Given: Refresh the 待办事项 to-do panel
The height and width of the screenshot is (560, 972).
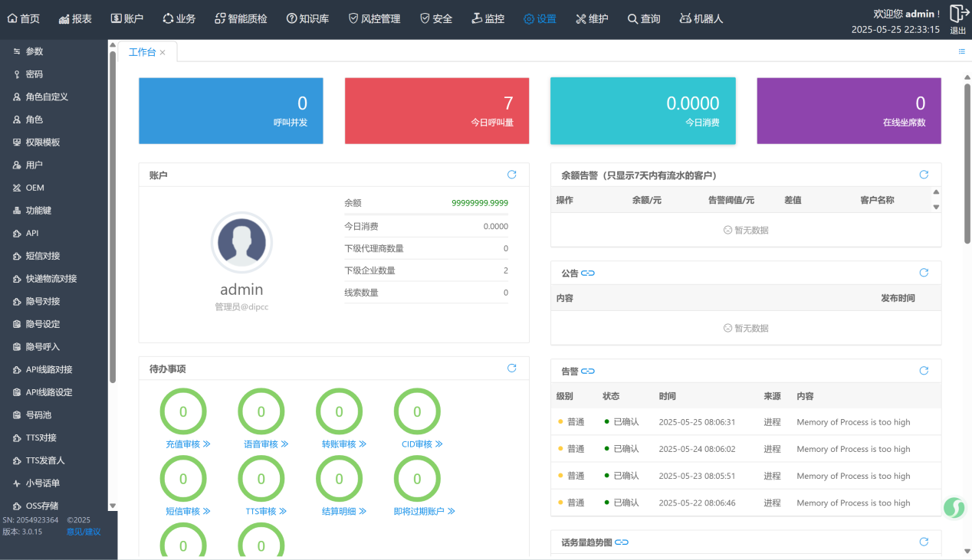Looking at the screenshot, I should [511, 368].
